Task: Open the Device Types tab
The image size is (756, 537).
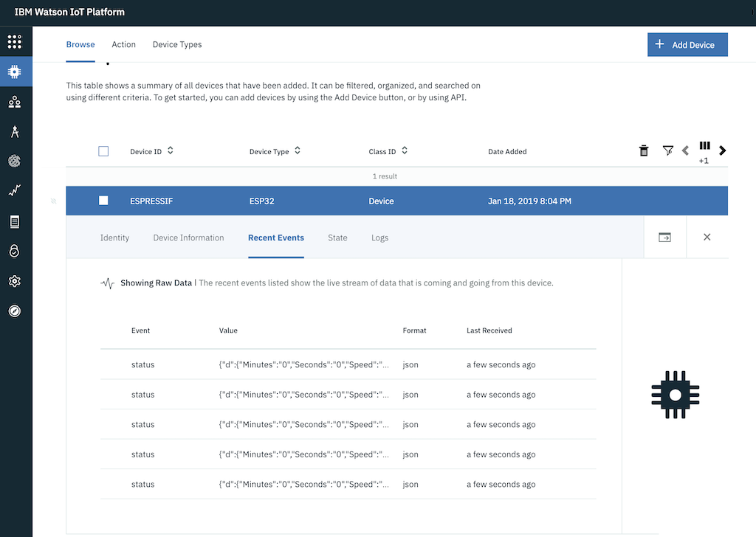Action: pos(177,44)
